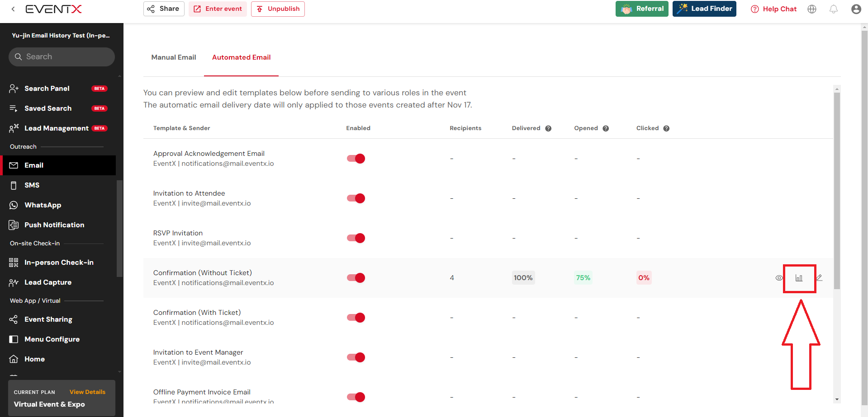Click the email table vertical scrollbar

(837, 190)
